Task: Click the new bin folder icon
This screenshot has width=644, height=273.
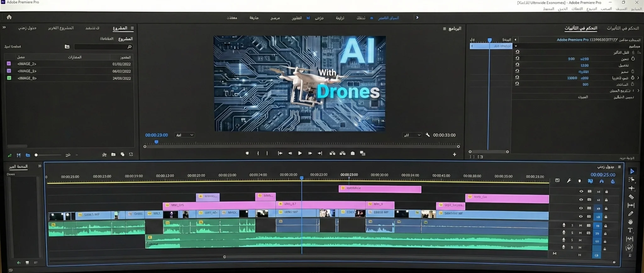Action: coord(113,155)
